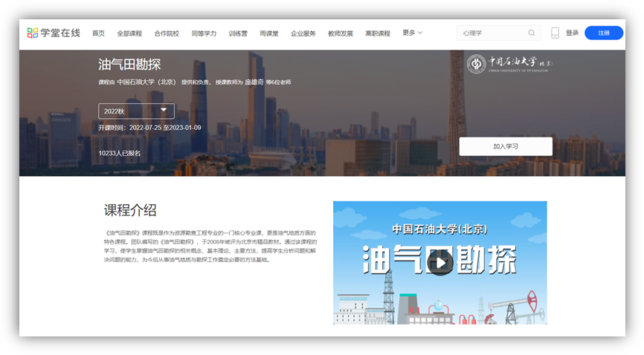644x355 pixels.
Task: Click the 加入学习 button
Action: click(x=506, y=146)
